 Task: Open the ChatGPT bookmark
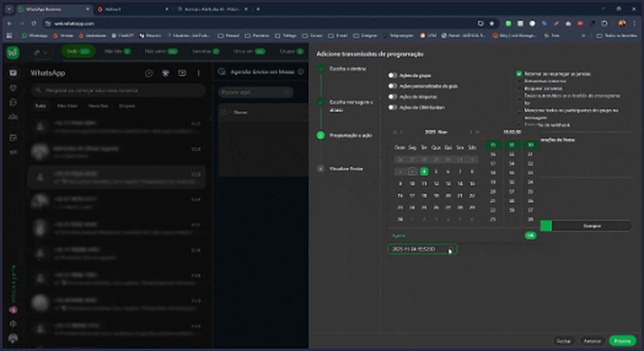point(122,36)
